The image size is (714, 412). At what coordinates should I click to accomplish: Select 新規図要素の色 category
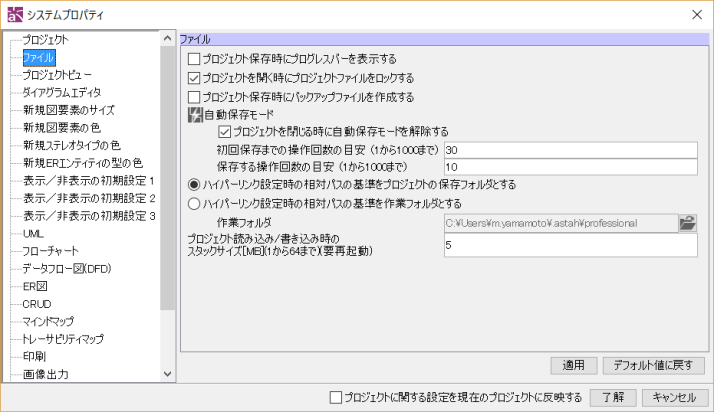[62, 127]
